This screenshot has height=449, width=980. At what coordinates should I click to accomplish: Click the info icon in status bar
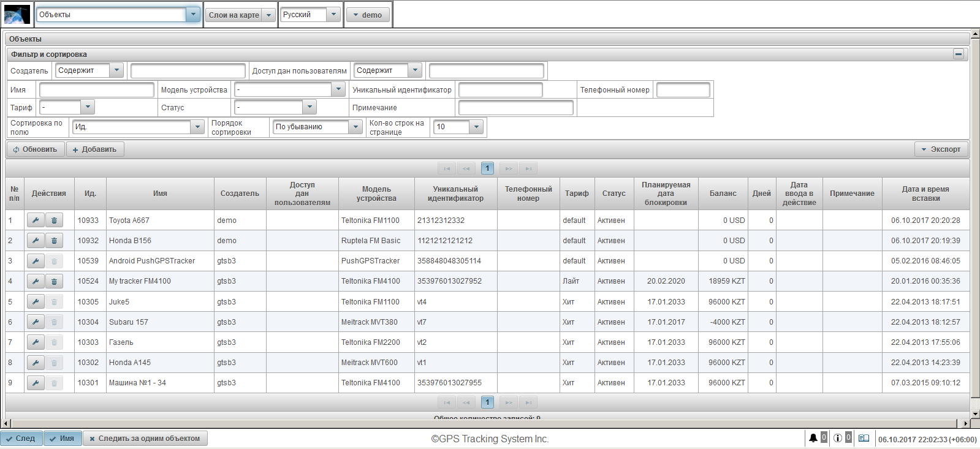point(837,438)
